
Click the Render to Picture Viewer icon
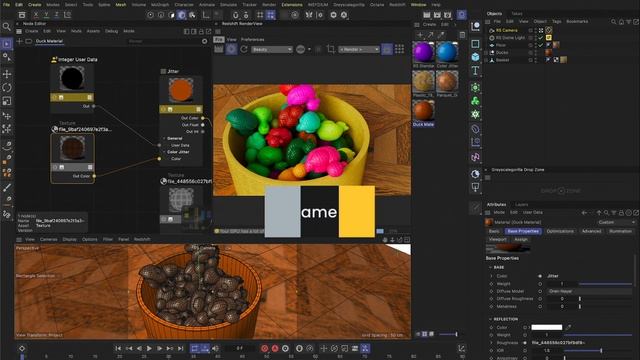click(437, 15)
